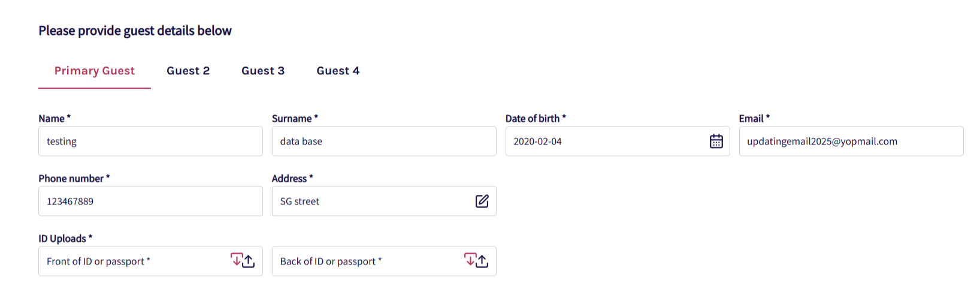Click the black upload icon for Front of ID
This screenshot has height=307, width=980.
tap(249, 262)
